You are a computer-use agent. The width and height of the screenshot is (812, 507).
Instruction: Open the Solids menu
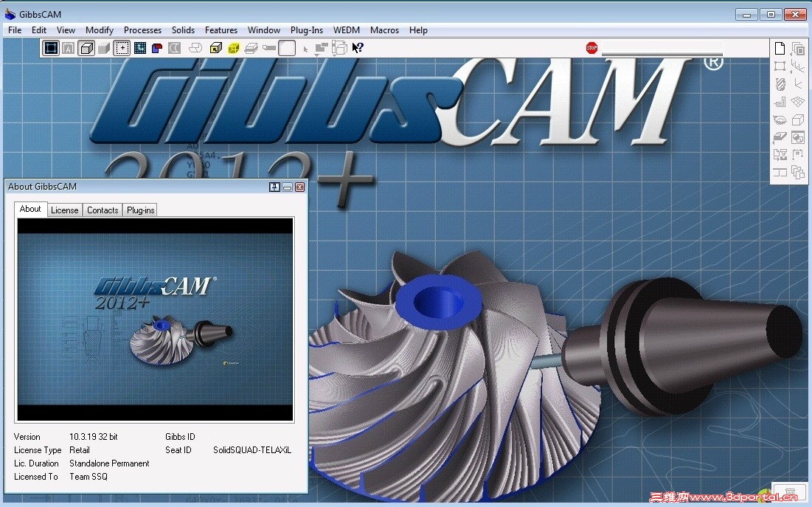(x=184, y=30)
